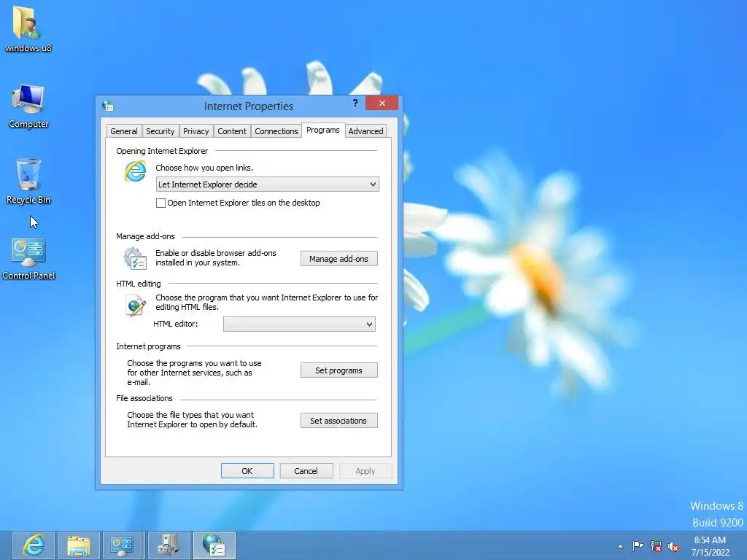Click the HTML editor: label

175,324
